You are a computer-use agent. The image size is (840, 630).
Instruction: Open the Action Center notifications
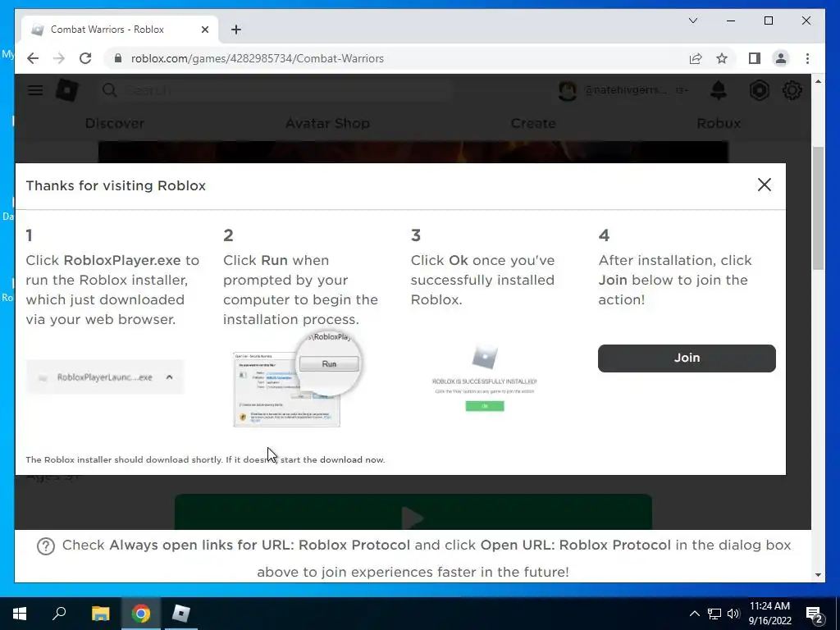[815, 614]
